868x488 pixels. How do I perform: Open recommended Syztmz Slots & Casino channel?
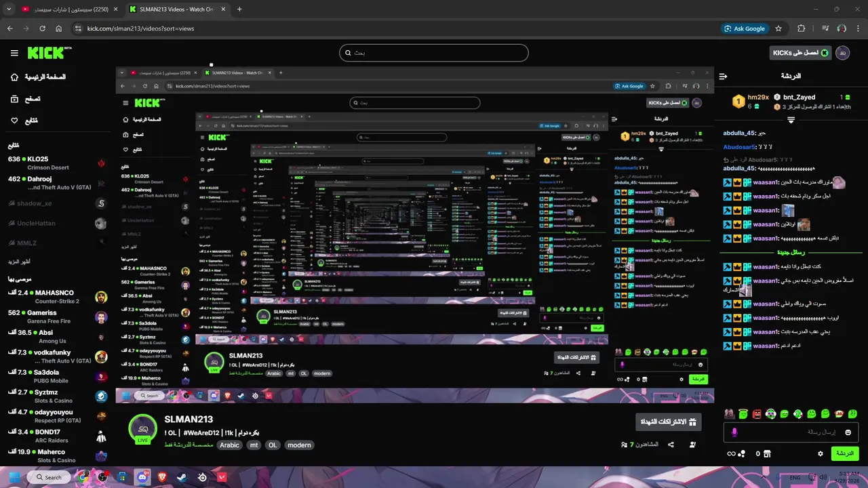tap(57, 396)
